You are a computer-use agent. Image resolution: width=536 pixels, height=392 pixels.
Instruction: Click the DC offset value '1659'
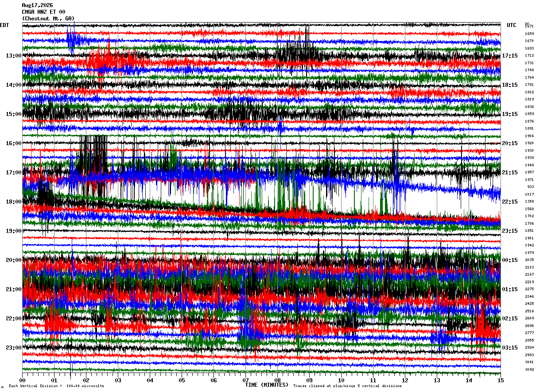[x=529, y=34]
